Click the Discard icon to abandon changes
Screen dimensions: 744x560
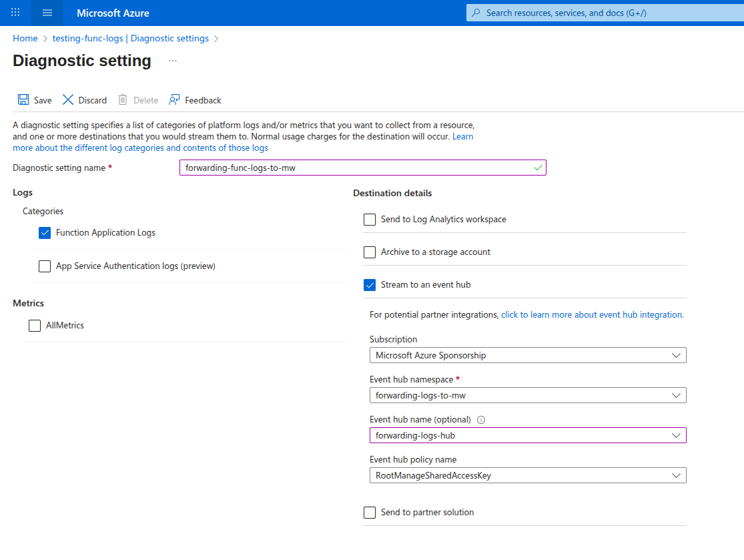(68, 99)
